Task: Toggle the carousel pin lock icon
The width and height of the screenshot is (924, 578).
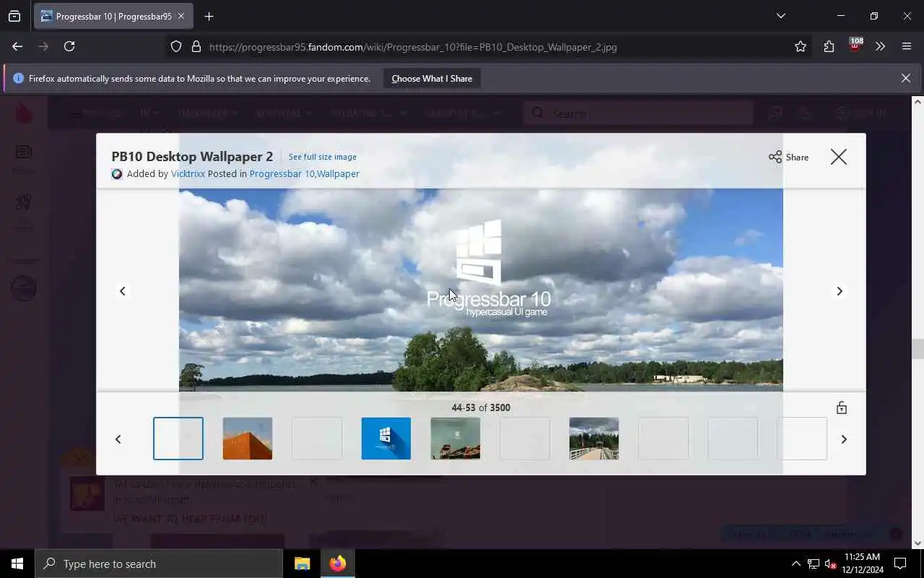Action: pyautogui.click(x=841, y=407)
